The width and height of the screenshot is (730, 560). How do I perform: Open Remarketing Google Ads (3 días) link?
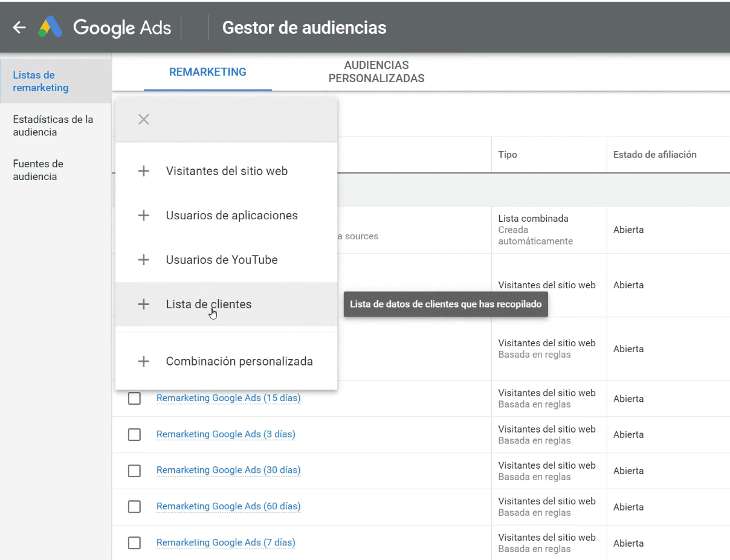tap(226, 434)
